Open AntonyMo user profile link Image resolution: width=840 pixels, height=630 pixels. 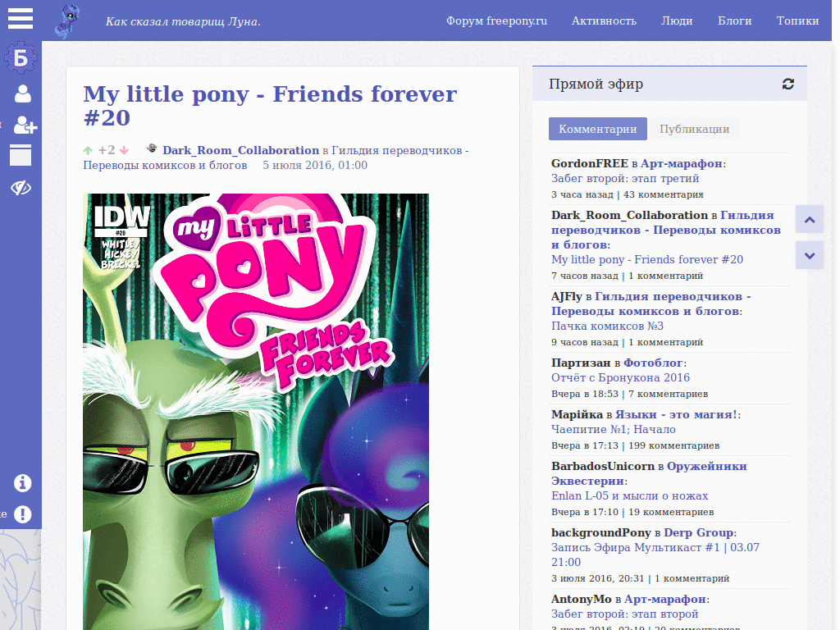(582, 600)
